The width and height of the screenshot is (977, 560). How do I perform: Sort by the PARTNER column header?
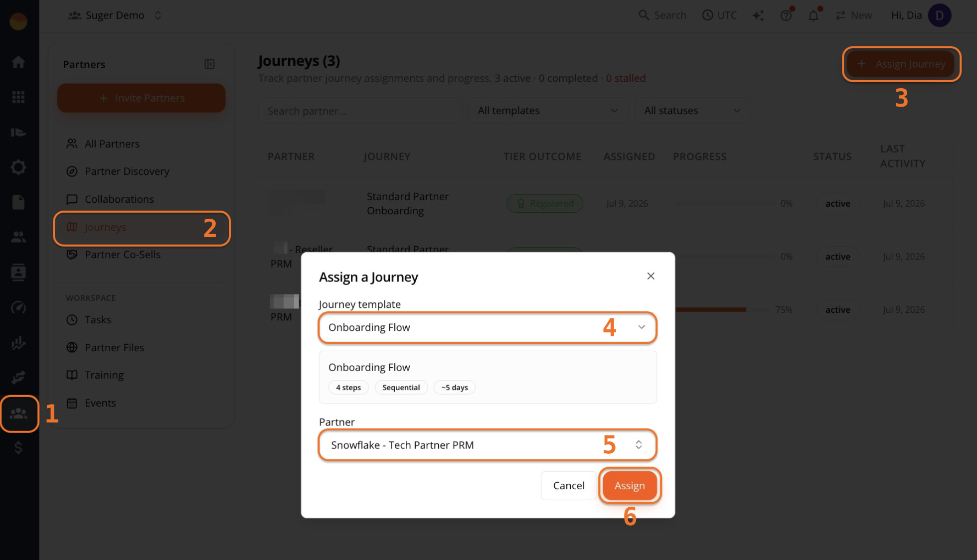coord(291,157)
